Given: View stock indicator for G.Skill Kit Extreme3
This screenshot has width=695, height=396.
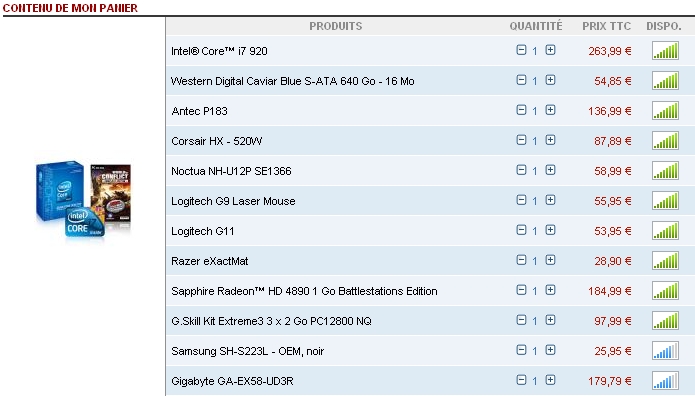Looking at the screenshot, I should [x=665, y=321].
